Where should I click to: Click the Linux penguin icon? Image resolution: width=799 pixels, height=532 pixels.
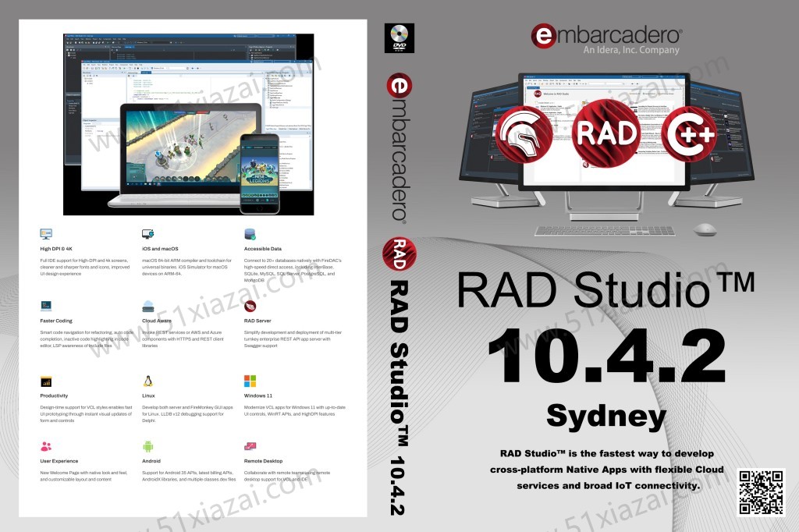tap(147, 381)
